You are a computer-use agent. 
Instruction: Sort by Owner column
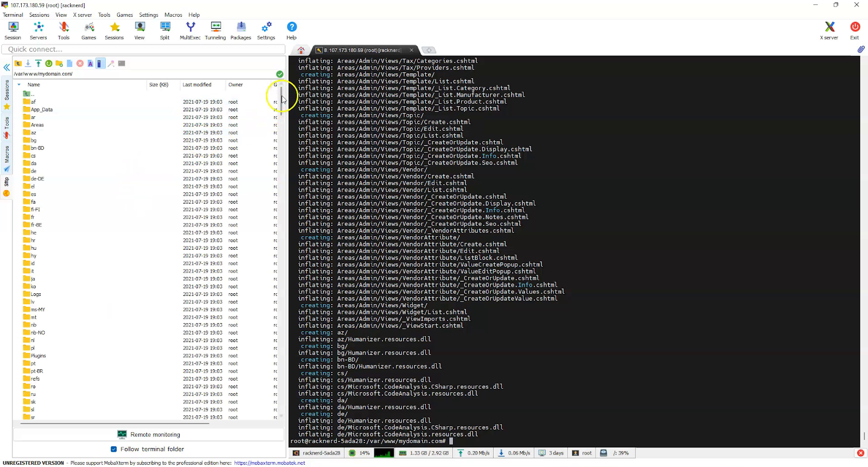pos(248,85)
